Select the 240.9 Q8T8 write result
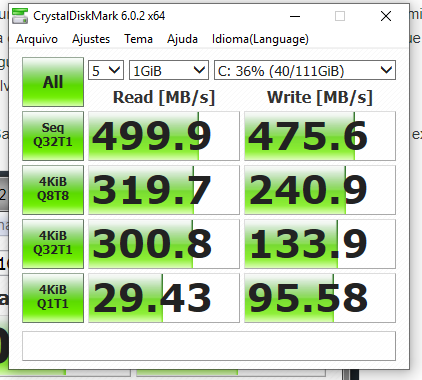 tap(320, 190)
